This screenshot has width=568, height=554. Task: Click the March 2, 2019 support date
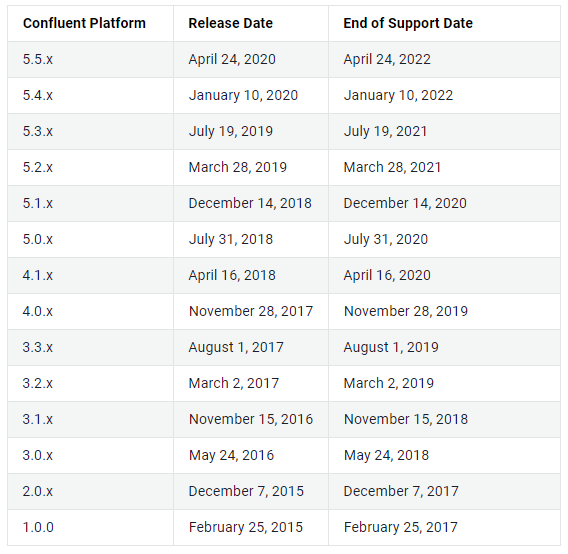coord(388,383)
